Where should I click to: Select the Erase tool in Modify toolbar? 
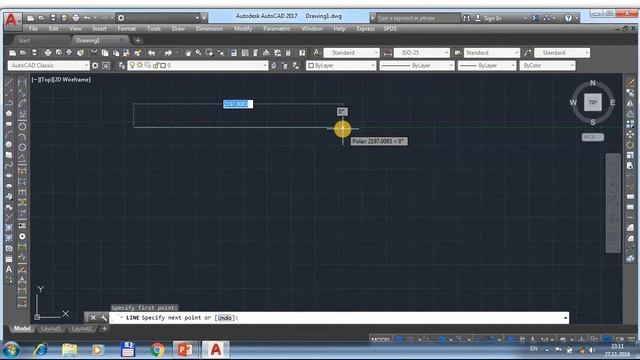point(630,83)
